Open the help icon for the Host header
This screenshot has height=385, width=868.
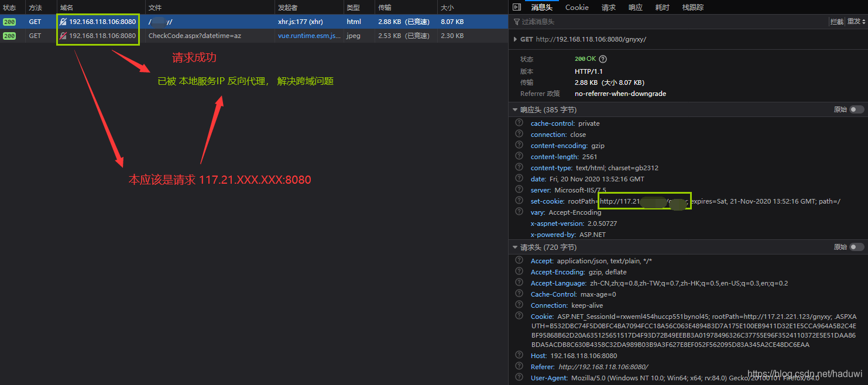click(x=519, y=355)
